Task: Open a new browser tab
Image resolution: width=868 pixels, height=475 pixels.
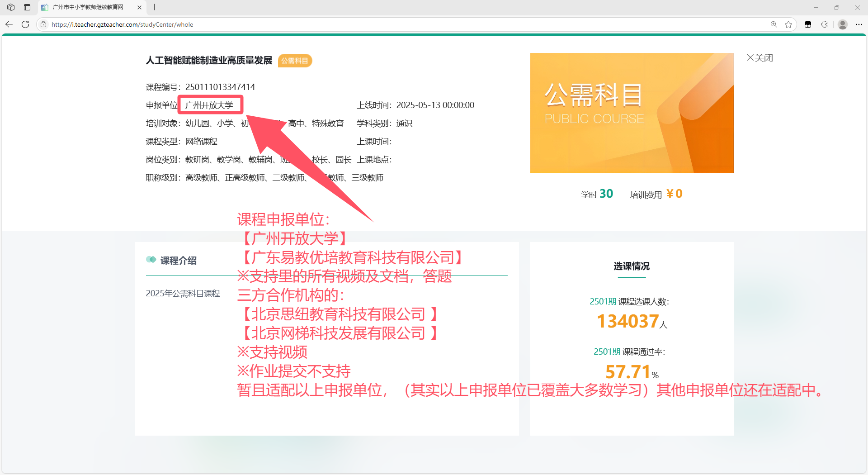Action: 155,7
